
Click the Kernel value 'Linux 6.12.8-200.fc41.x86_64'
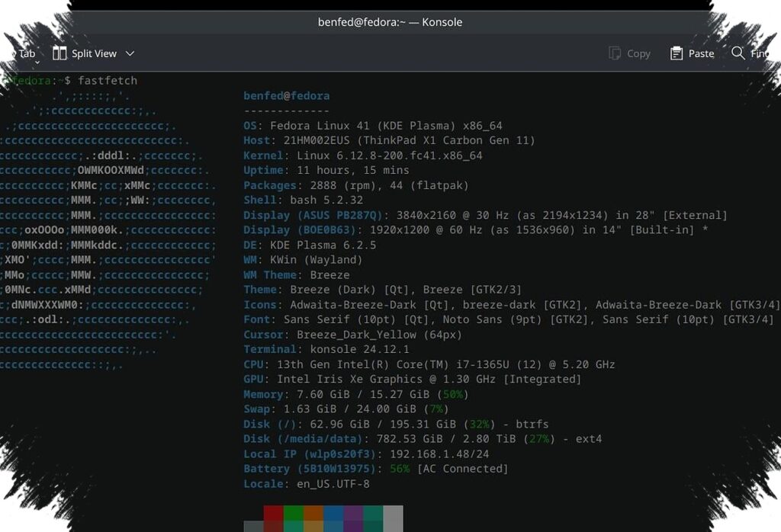[390, 155]
